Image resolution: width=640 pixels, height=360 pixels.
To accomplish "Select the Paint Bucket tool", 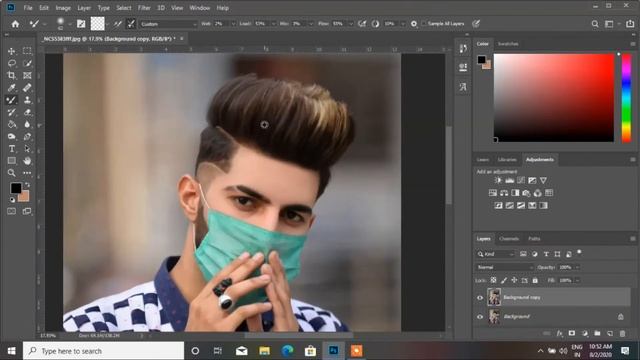I will [x=11, y=124].
